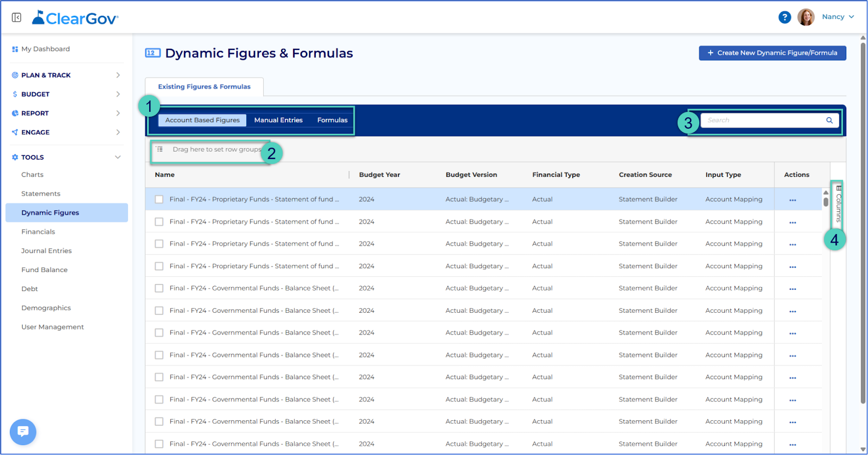The image size is (868, 455).
Task: Click the ClearGov logo
Action: [x=75, y=18]
